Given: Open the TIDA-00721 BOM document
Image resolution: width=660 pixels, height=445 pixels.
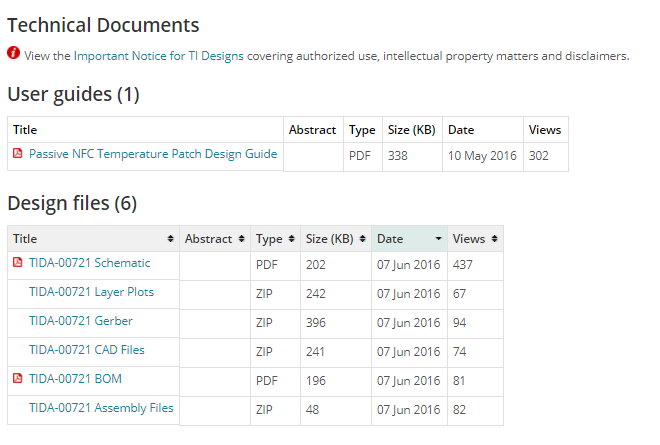Looking at the screenshot, I should (x=75, y=379).
